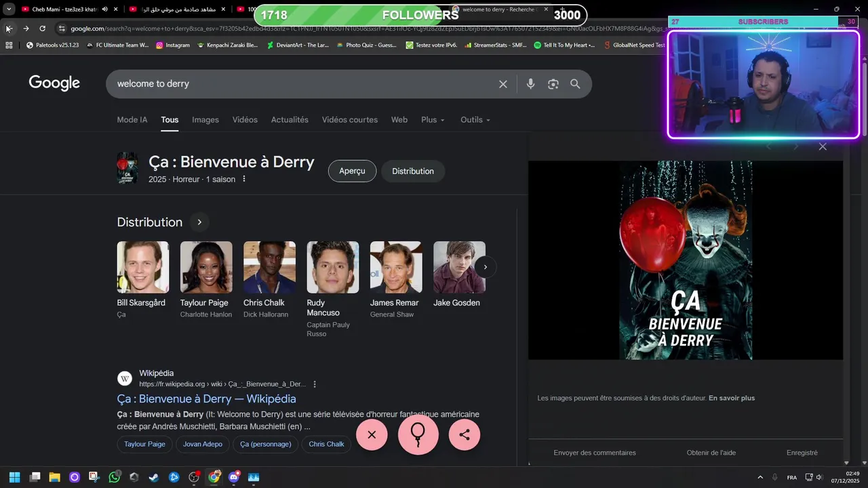868x488 pixels.
Task: Click the pink share floating button
Action: (465, 434)
